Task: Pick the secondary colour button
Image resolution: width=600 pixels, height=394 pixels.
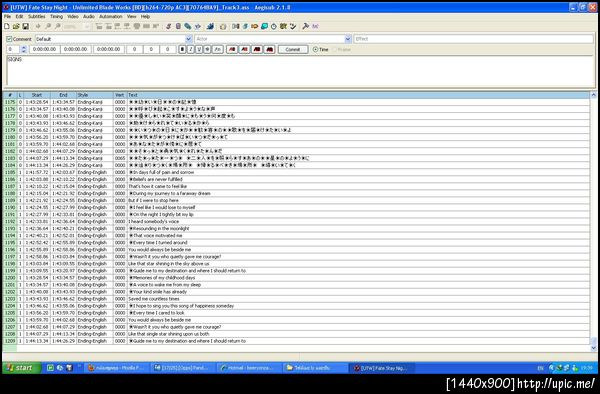Action: (x=245, y=49)
